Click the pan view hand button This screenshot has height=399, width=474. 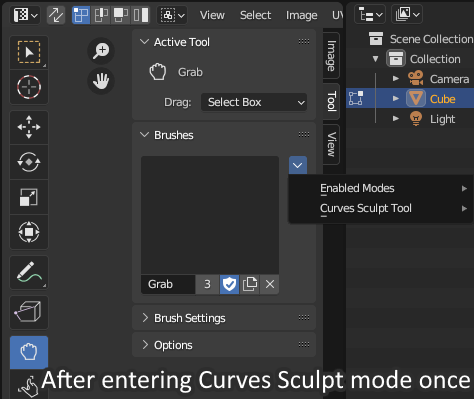[x=101, y=81]
